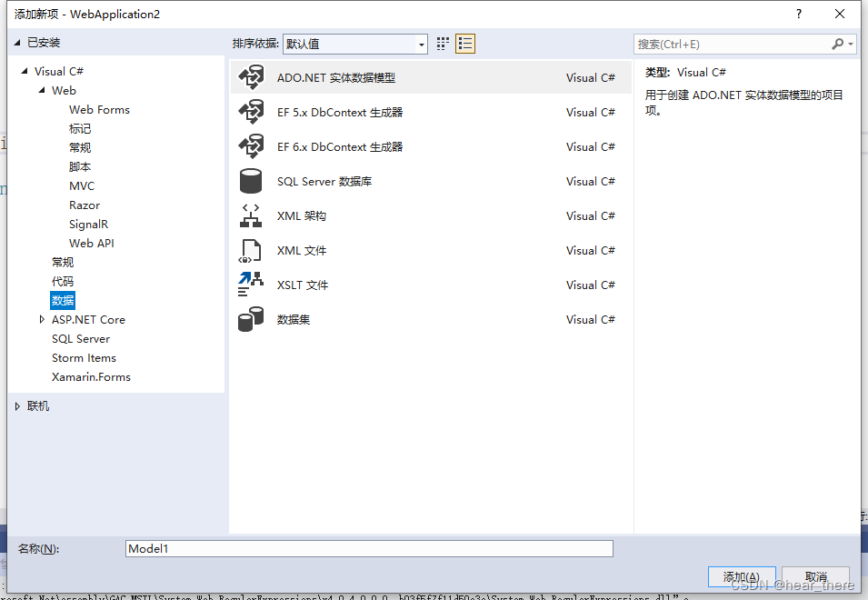Click the search magnifier icon
Viewport: 868px width, 600px height.
pyautogui.click(x=838, y=44)
